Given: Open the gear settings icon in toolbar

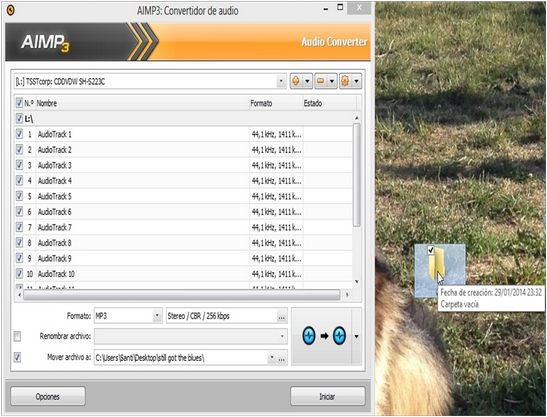Looking at the screenshot, I should [345, 81].
